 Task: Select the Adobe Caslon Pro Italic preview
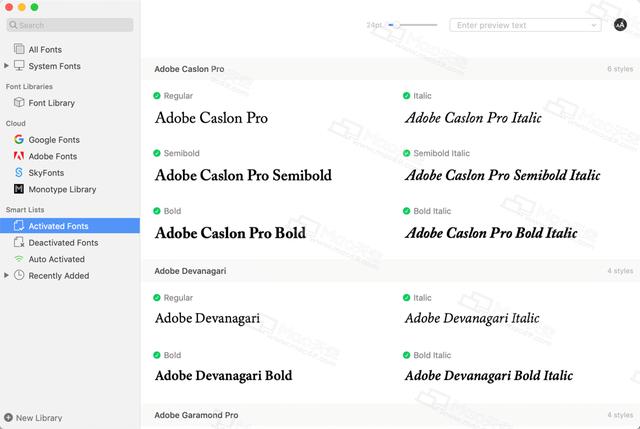click(x=473, y=118)
